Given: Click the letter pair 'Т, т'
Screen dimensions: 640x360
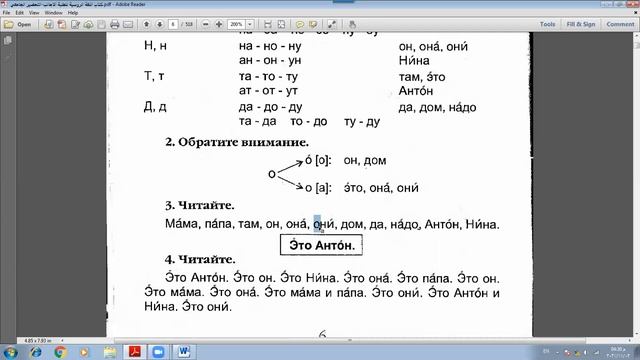Looking at the screenshot, I should [154, 76].
